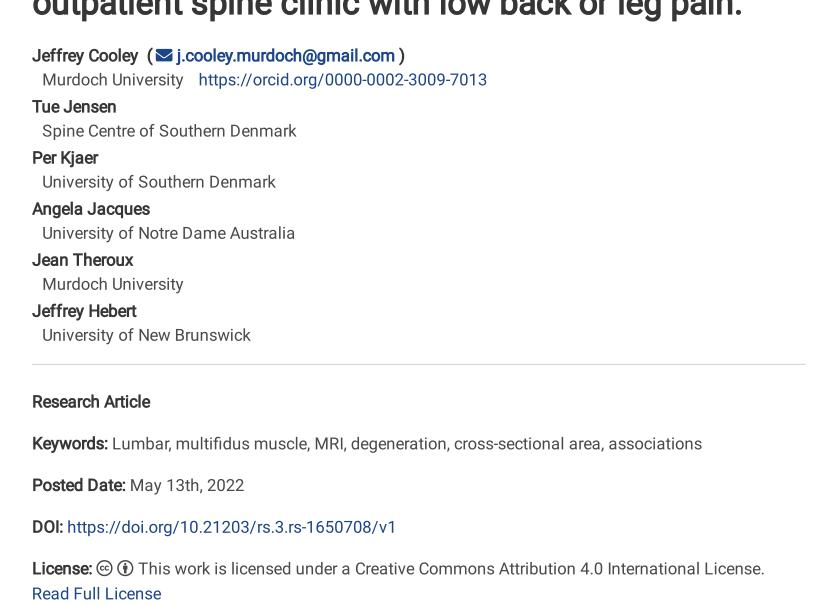Click Spine Centre of Southern Denmark affiliation
Image resolution: width=836 pixels, height=606 pixels.
169,131
